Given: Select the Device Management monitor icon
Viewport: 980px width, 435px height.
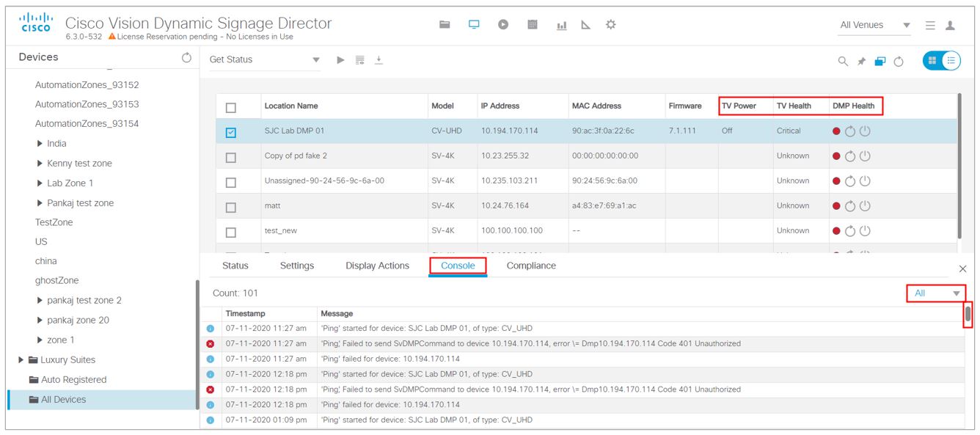Looking at the screenshot, I should pyautogui.click(x=474, y=23).
